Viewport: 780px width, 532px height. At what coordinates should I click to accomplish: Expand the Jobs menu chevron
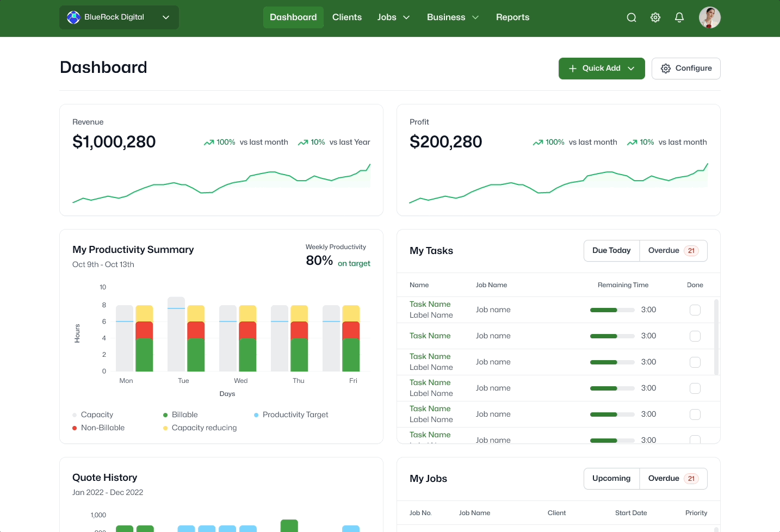pyautogui.click(x=406, y=17)
